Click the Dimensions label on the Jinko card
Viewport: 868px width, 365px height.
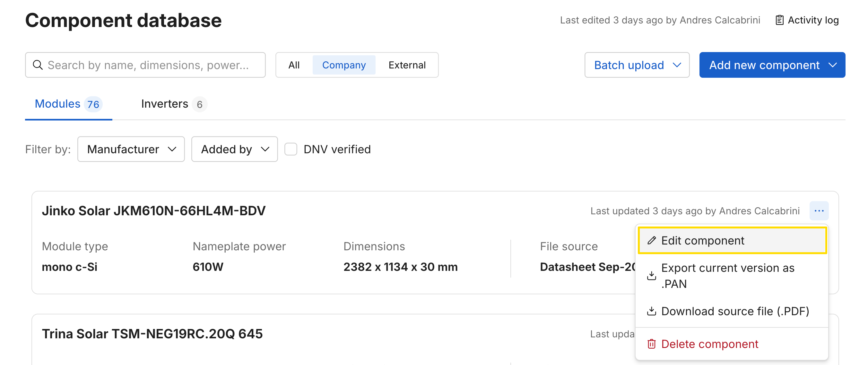pos(374,246)
